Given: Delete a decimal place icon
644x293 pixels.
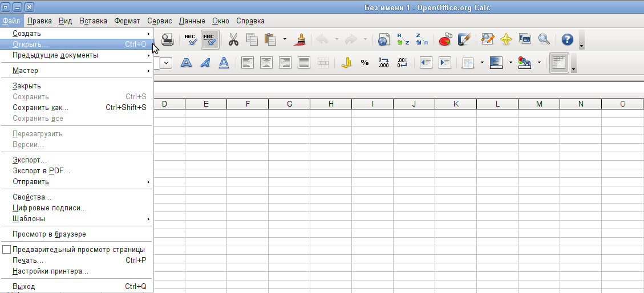Looking at the screenshot, I should point(403,63).
